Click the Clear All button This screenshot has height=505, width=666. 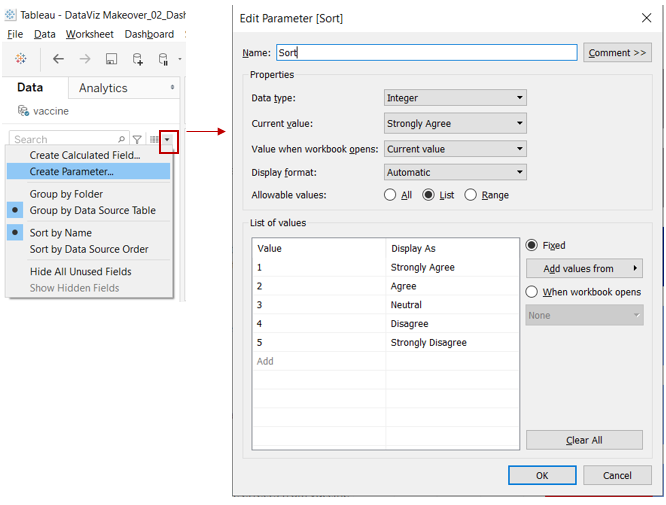584,440
